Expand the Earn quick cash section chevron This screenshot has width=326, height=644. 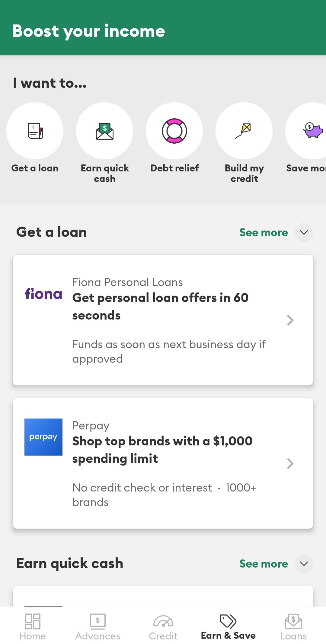(304, 564)
